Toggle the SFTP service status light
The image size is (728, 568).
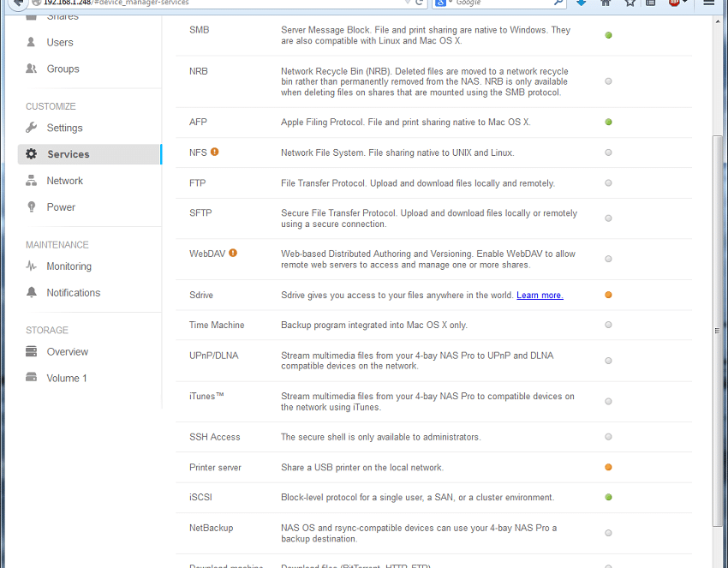click(x=608, y=218)
